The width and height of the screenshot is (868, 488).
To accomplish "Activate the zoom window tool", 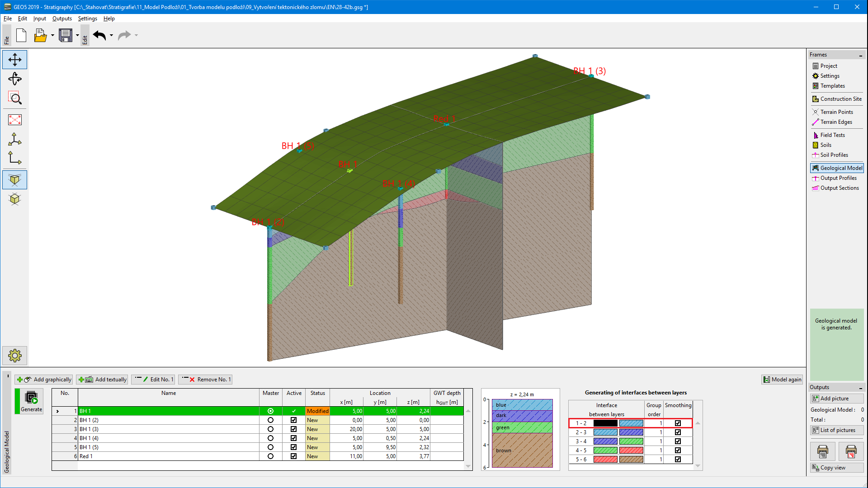I will (15, 98).
